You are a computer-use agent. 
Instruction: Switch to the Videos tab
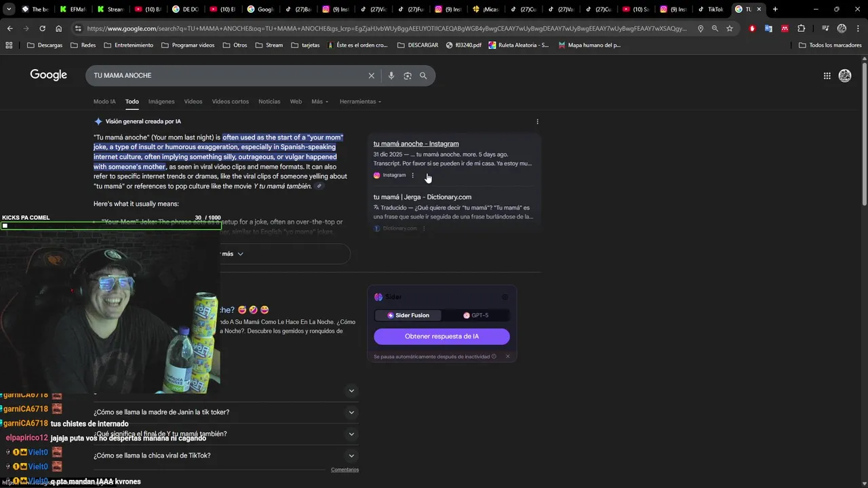pos(193,102)
